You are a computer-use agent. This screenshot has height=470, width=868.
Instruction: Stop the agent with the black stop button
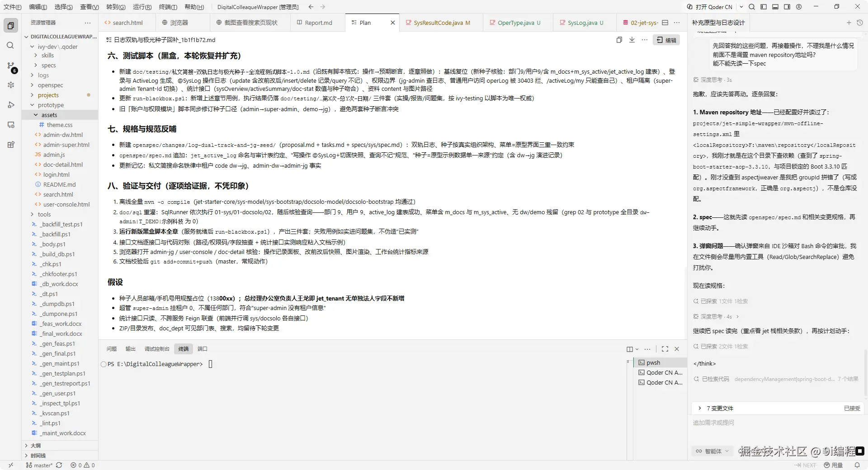[x=860, y=451]
